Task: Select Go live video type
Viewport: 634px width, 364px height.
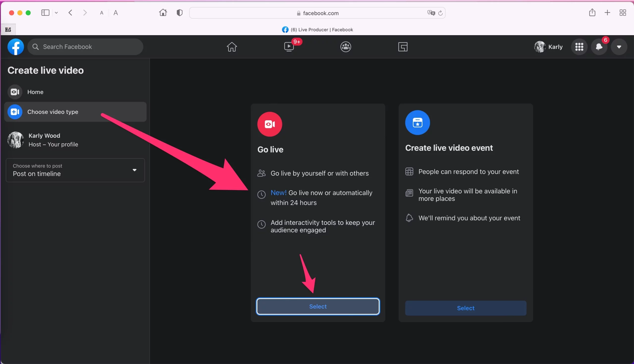Action: 318,306
